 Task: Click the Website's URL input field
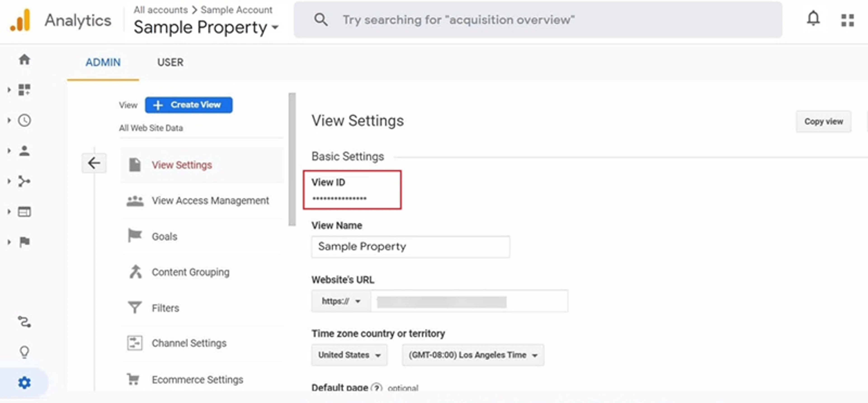469,301
